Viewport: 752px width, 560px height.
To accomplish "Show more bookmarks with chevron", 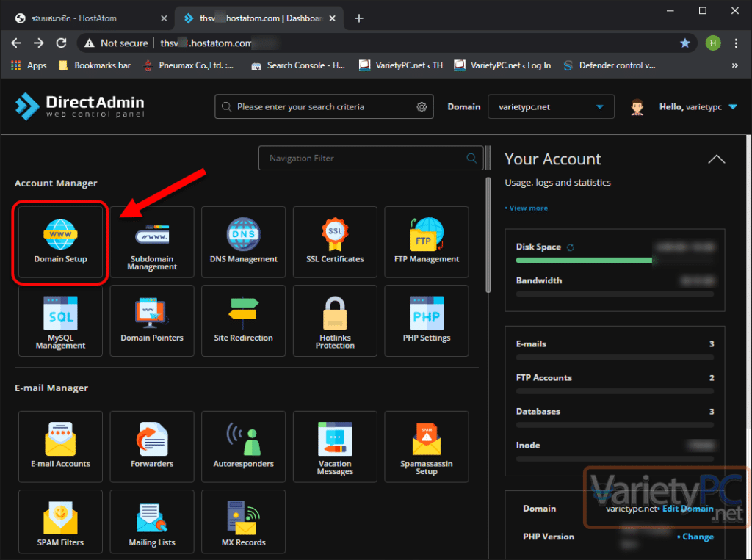I will [x=734, y=65].
